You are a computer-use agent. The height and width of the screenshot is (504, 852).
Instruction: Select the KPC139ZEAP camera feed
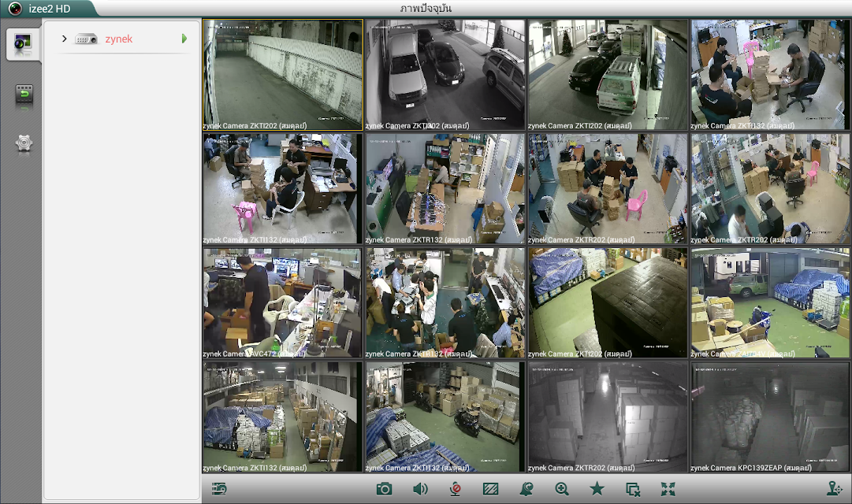(x=770, y=417)
